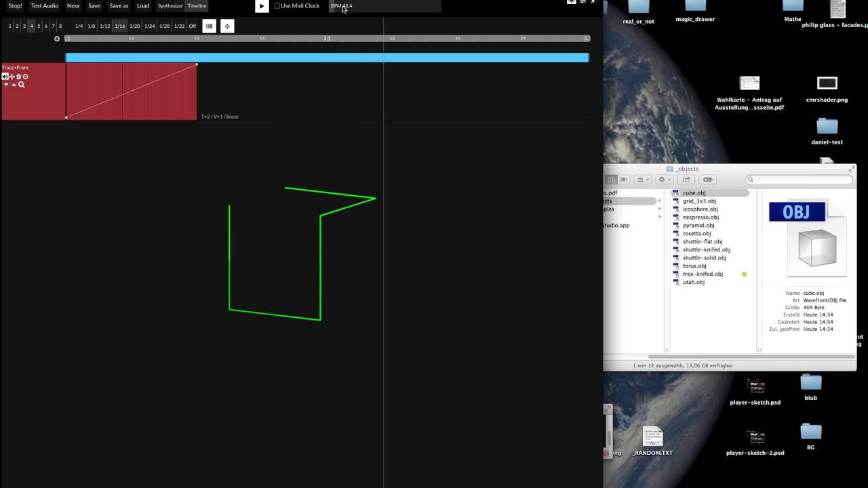Click the column view icon button beside Off
The height and width of the screenshot is (488, 868).
click(209, 26)
